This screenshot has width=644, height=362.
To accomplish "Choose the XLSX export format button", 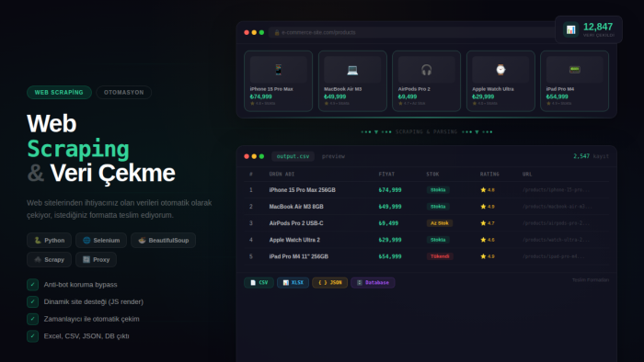I will [293, 282].
